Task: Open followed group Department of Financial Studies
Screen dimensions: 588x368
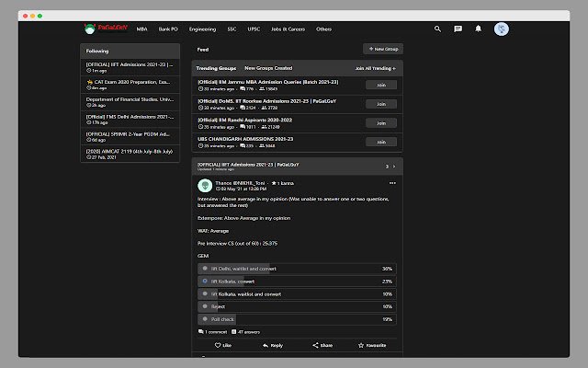Action: [130, 102]
